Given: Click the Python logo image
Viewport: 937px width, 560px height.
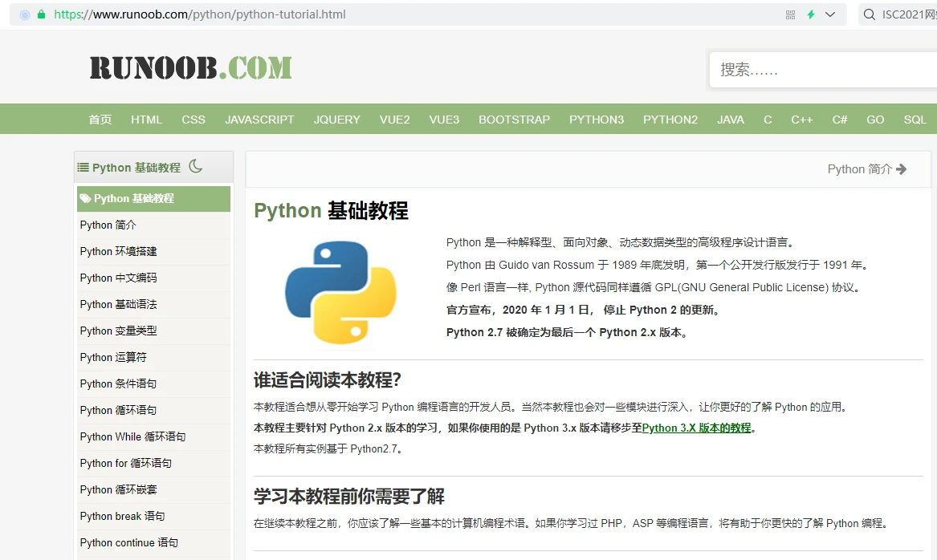Looking at the screenshot, I should (340, 293).
